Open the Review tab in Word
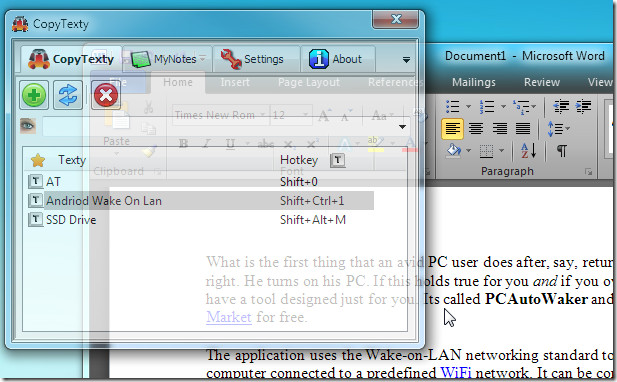The width and height of the screenshot is (617, 382). (x=542, y=82)
